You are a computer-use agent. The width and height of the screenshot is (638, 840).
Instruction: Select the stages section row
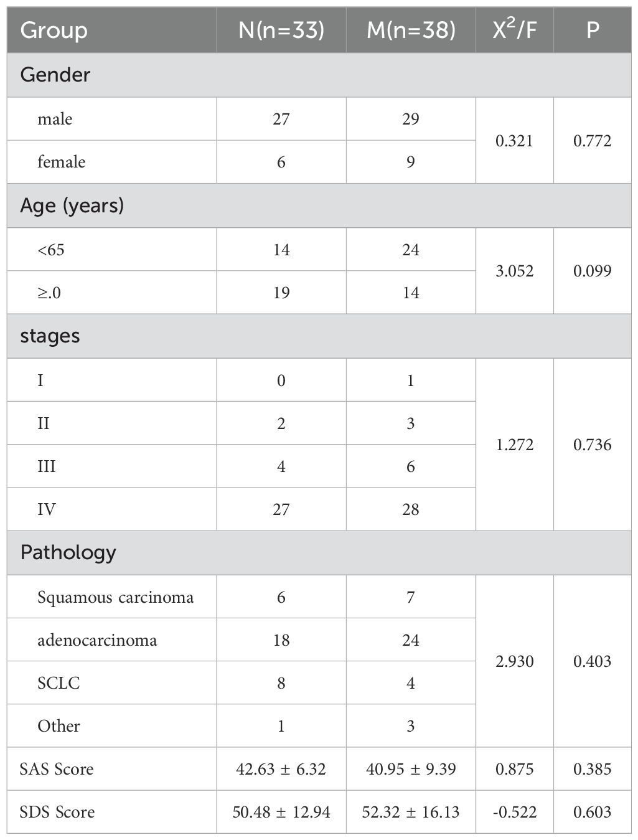click(50, 336)
